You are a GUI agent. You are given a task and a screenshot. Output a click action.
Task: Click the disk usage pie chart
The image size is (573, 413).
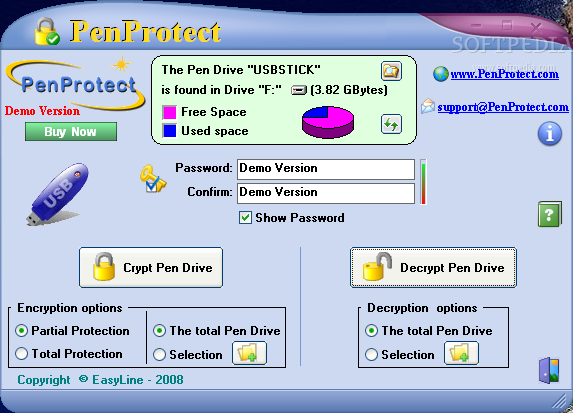point(328,122)
